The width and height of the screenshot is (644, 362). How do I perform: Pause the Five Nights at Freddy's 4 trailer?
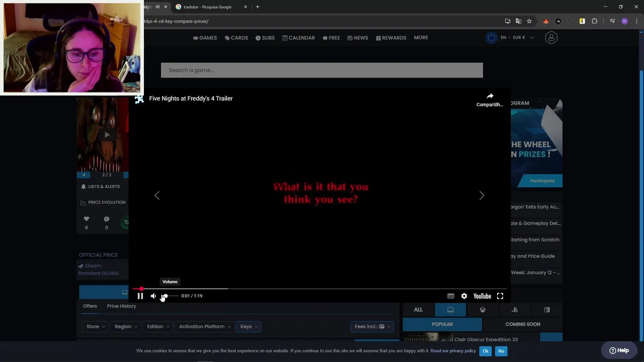coord(140,296)
